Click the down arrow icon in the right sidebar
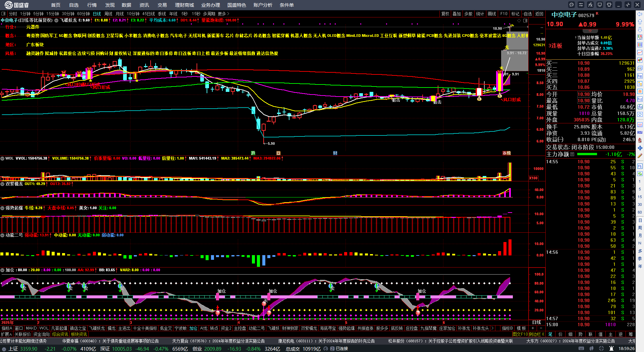The image size is (644, 352). (640, 30)
